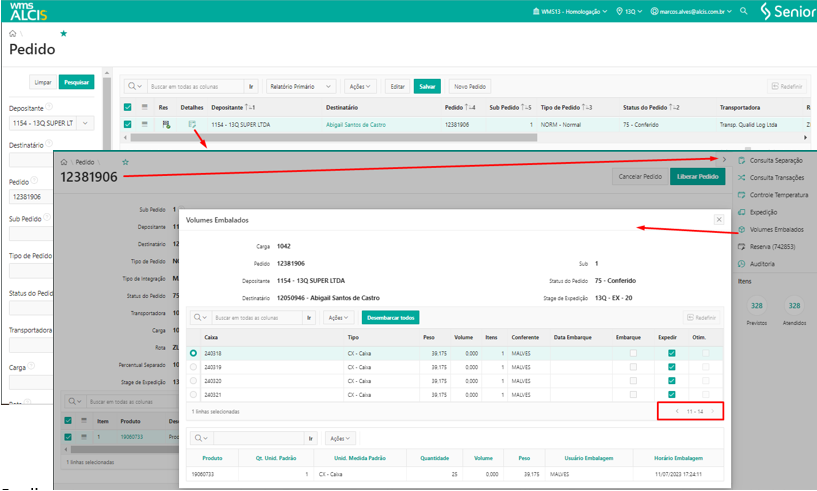Click the home icon in Pedido breadcrumb
Viewport: 817px width, 491px height.
click(13, 33)
